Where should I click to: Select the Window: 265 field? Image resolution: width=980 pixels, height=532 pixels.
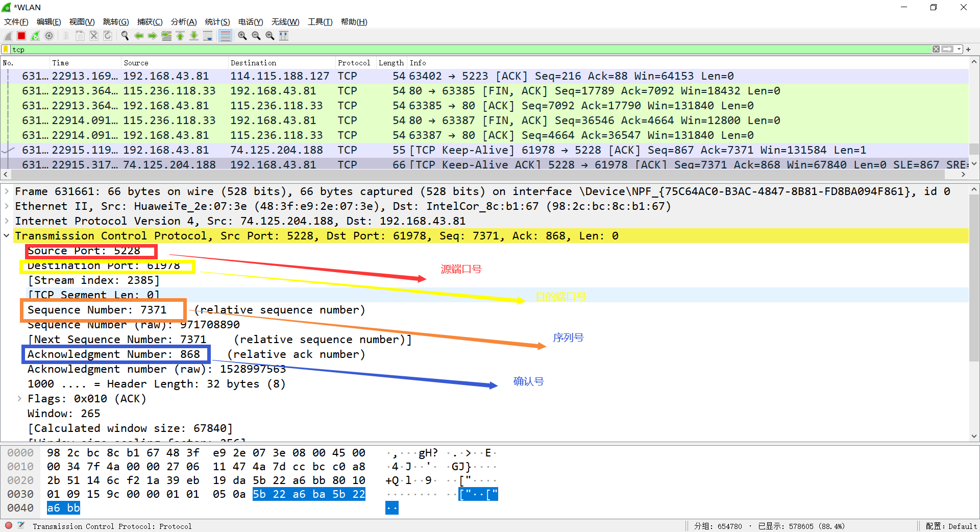coord(64,414)
